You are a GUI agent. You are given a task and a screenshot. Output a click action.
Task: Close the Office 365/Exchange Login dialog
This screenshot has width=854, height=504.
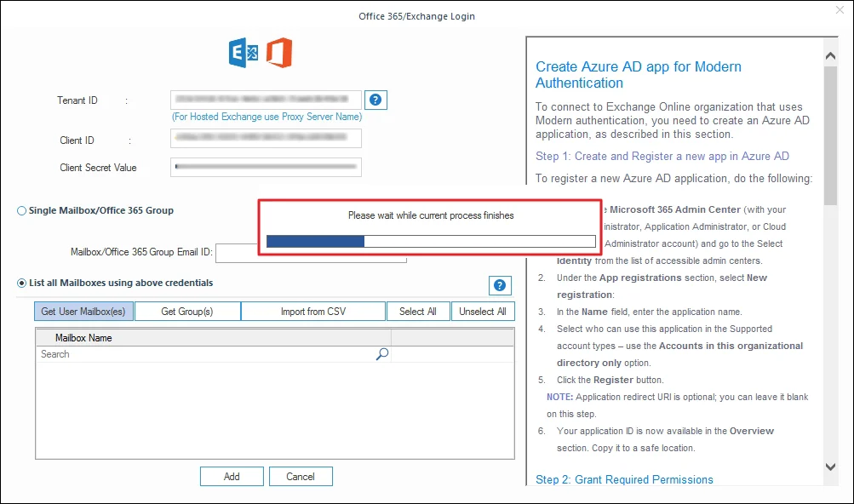[840, 10]
